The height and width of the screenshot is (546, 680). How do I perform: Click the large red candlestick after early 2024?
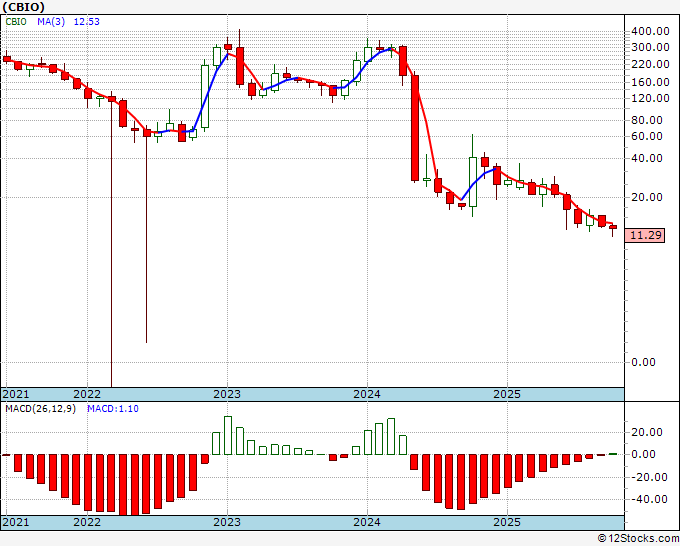click(415, 128)
